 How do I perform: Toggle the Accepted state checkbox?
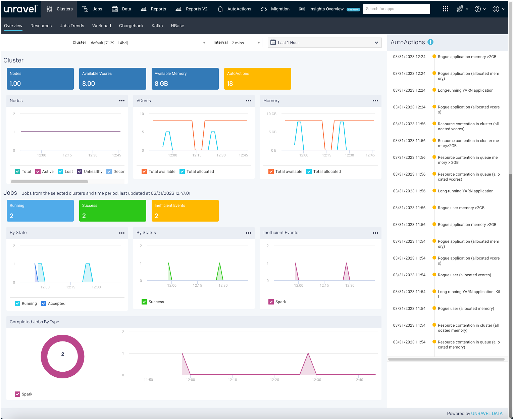click(44, 304)
